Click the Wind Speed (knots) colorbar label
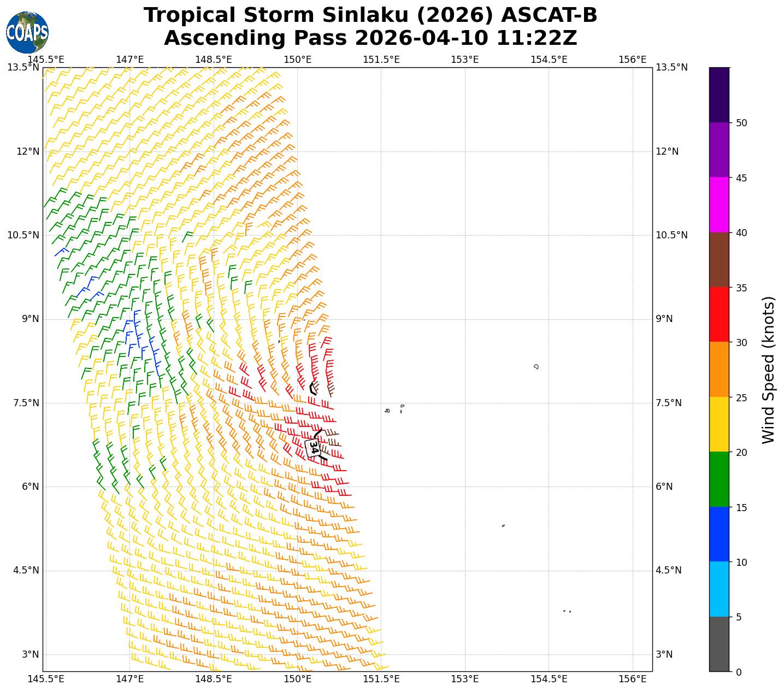 pos(768,370)
